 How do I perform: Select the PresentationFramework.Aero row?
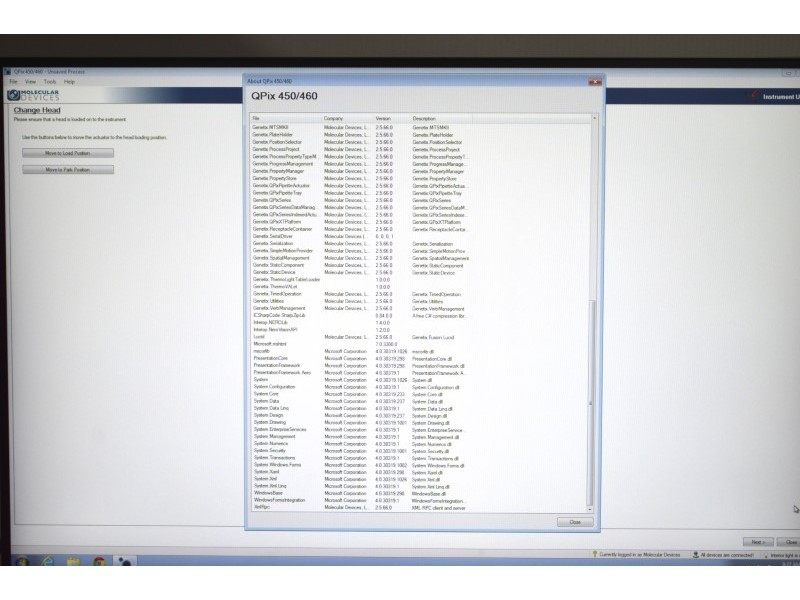pos(360,372)
